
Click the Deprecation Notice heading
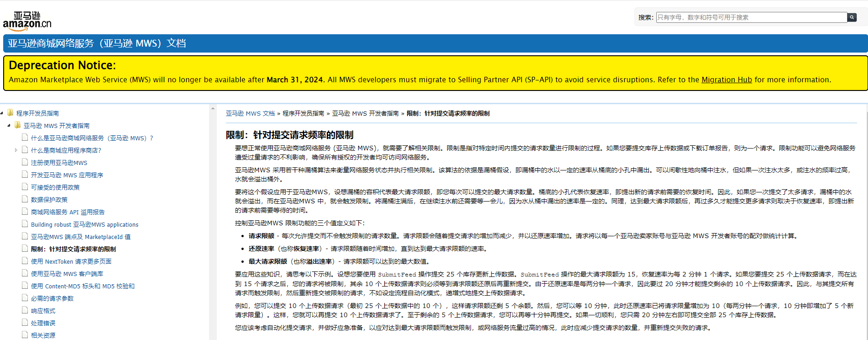point(63,65)
